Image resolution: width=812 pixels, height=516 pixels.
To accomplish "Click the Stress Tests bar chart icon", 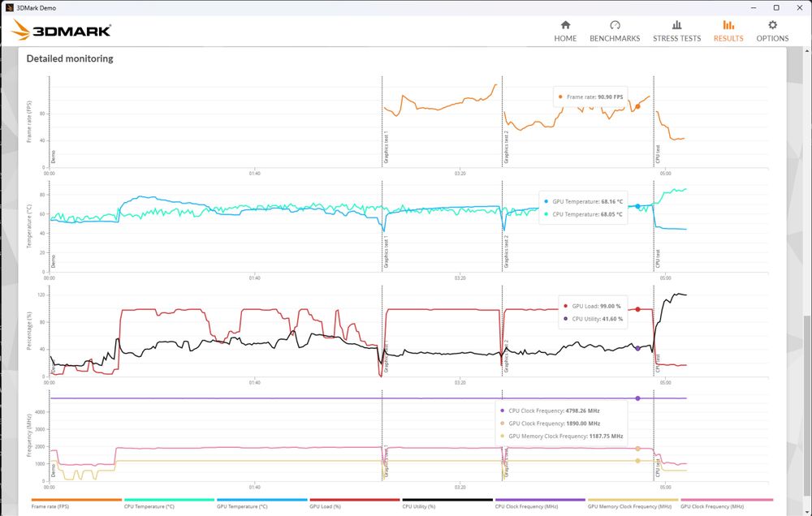I will 676,25.
